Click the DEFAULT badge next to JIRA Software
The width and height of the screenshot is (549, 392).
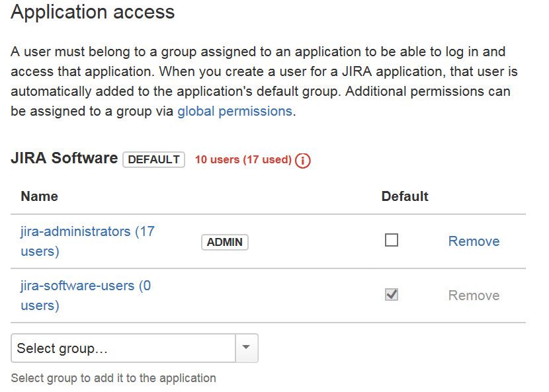coord(153,159)
